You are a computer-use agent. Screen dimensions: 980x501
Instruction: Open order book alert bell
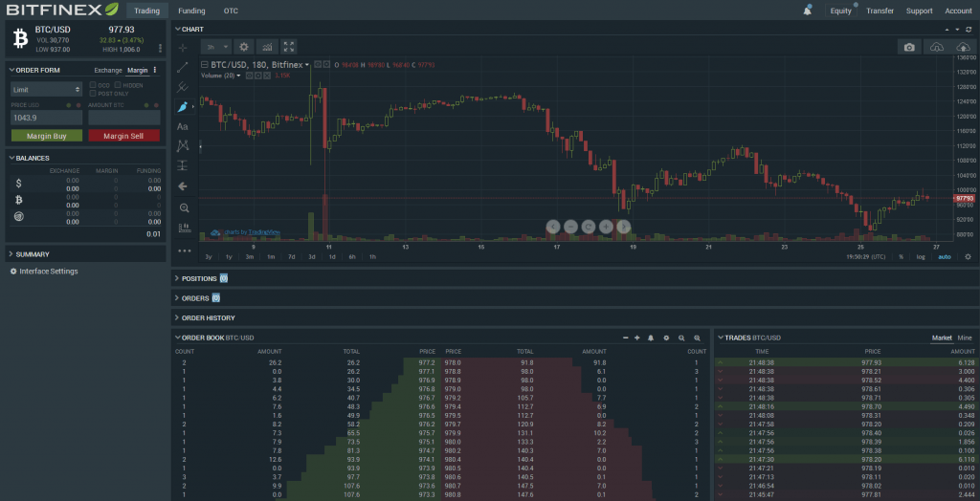651,338
